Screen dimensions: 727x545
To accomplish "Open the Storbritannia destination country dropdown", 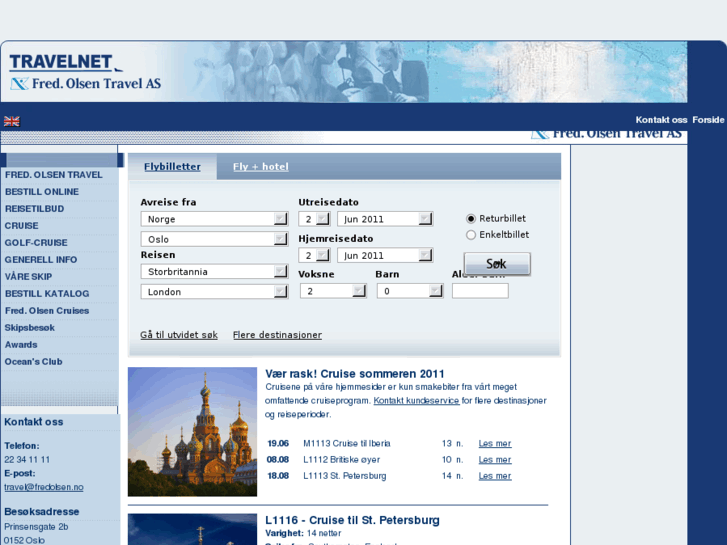I will 214,272.
